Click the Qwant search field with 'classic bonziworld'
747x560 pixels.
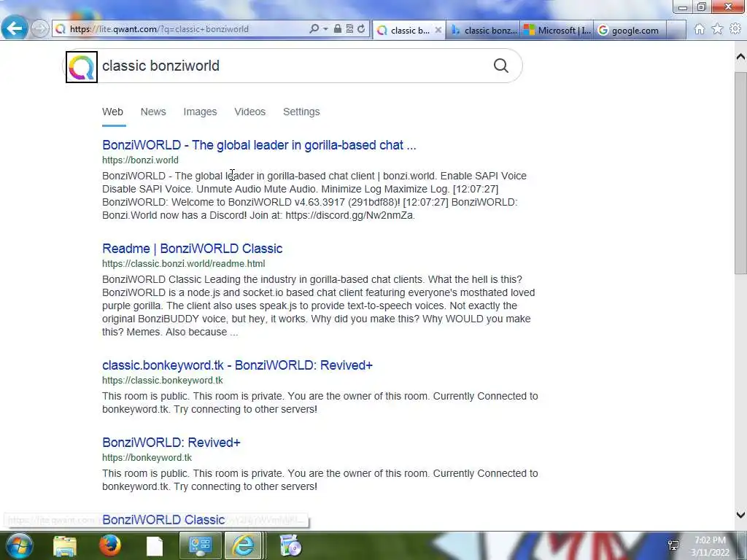293,66
